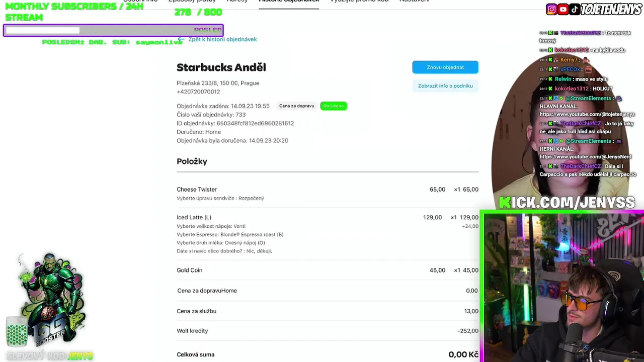
Task: Click 'Dáte si navíc něco dobrého?' line
Action: 224,251
